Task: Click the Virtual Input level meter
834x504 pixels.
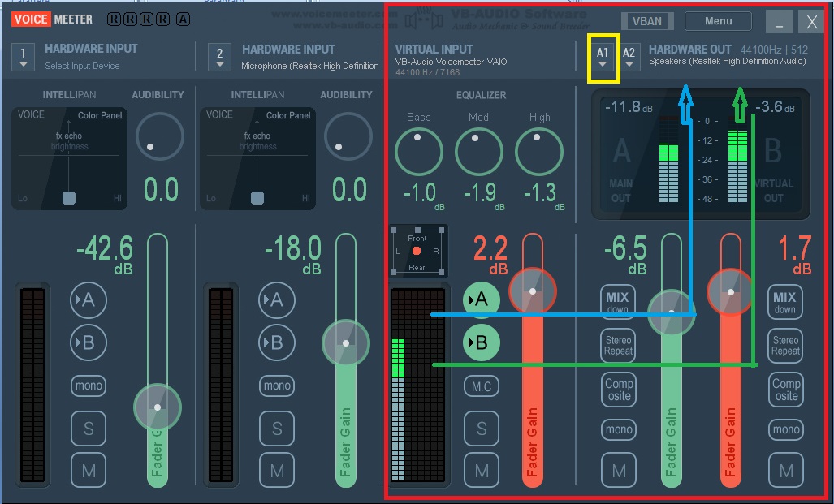Action: coord(418,385)
